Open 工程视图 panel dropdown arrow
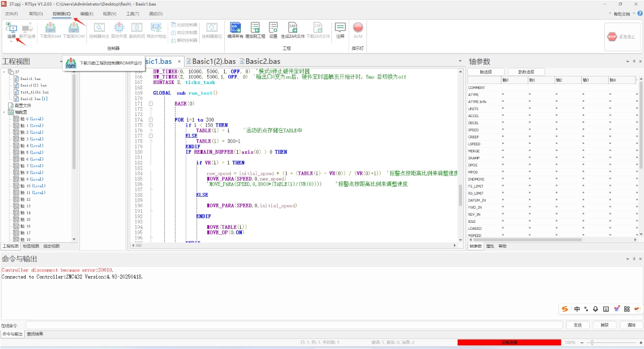Screen dimensions: 644x349 pos(61,61)
